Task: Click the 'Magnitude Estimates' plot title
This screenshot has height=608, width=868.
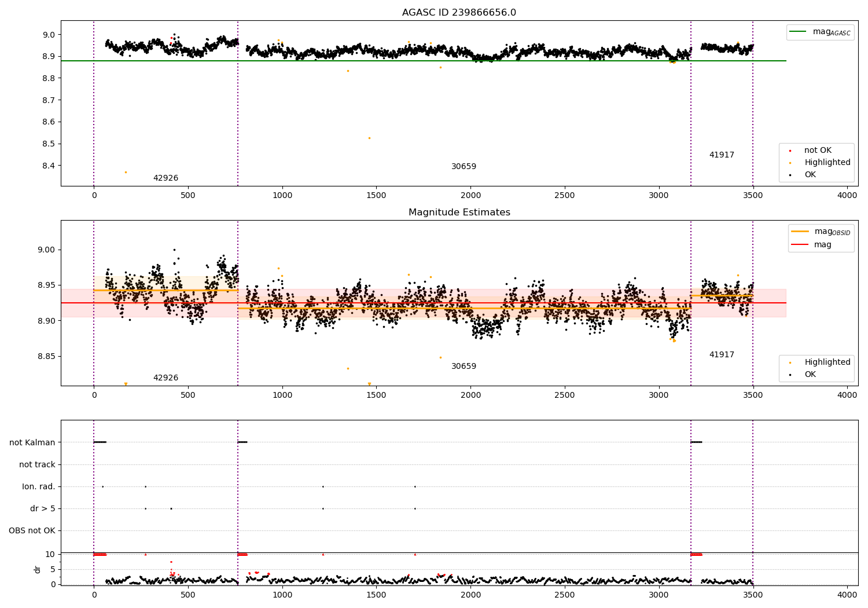Action: (459, 213)
